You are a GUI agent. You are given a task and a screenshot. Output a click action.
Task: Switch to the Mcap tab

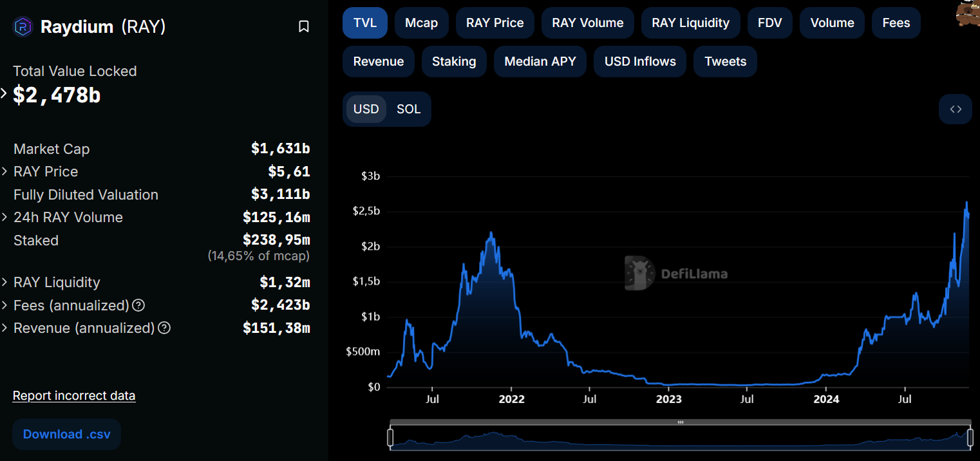[x=421, y=23]
